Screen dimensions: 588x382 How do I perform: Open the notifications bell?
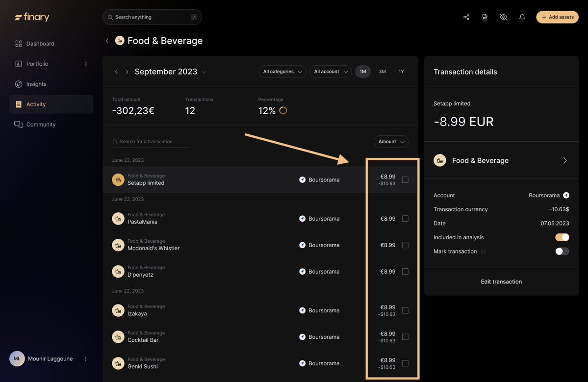coord(522,17)
